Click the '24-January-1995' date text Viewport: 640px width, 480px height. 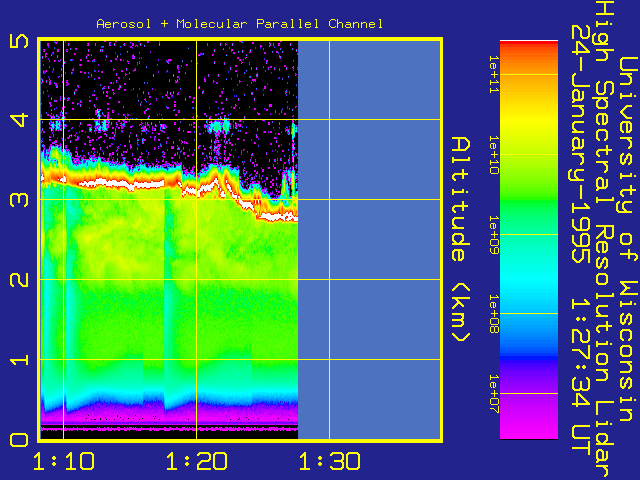[x=580, y=144]
